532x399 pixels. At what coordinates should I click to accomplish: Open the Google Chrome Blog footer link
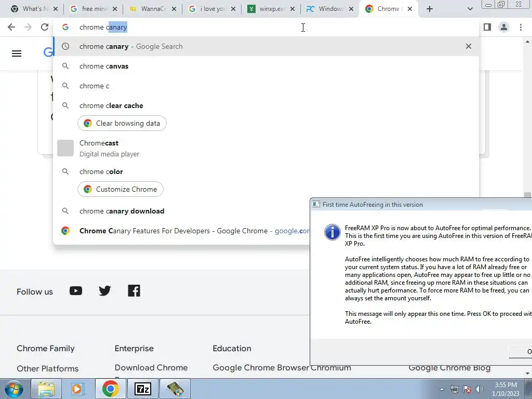(x=449, y=368)
